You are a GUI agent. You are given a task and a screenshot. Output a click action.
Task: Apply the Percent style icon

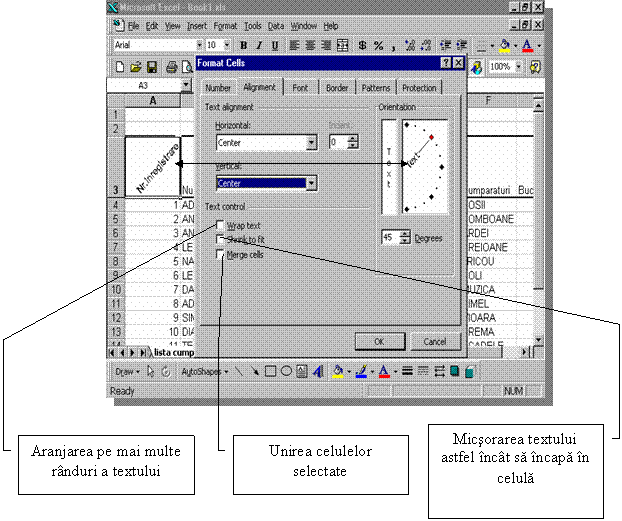tap(379, 45)
